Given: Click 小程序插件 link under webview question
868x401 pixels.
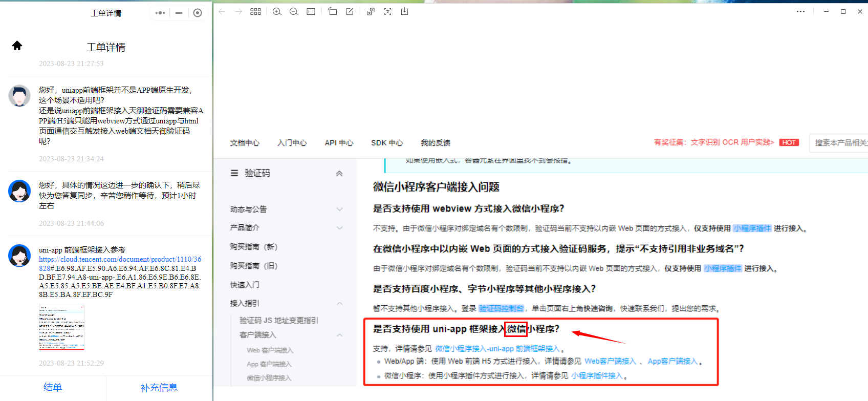Looking at the screenshot, I should (x=752, y=228).
